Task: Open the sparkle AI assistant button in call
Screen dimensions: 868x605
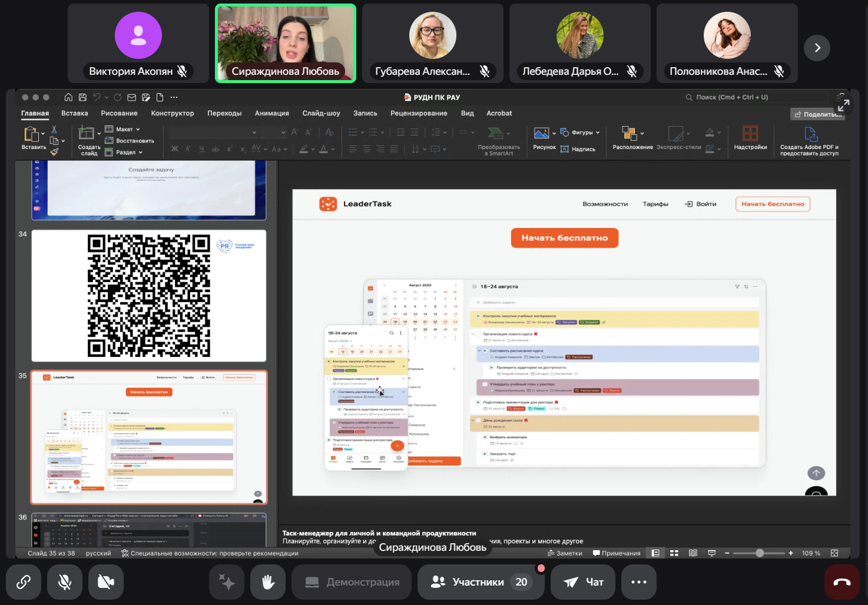Action: [227, 582]
